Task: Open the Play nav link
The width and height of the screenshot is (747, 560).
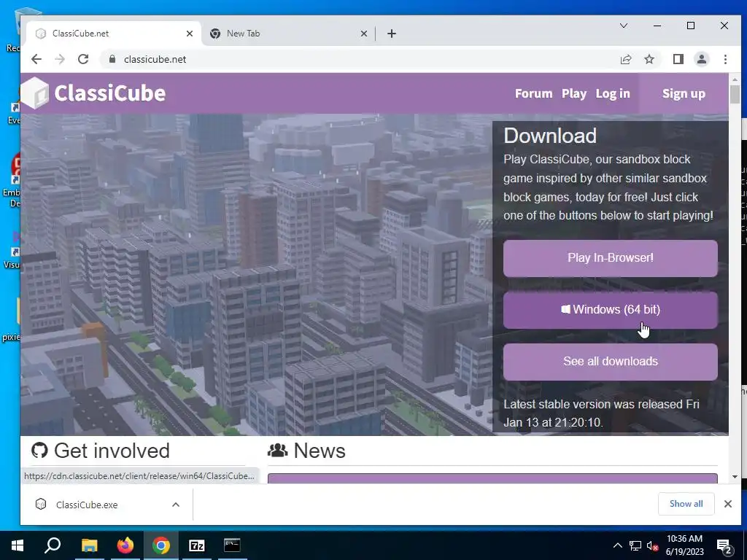Action: coord(574,93)
